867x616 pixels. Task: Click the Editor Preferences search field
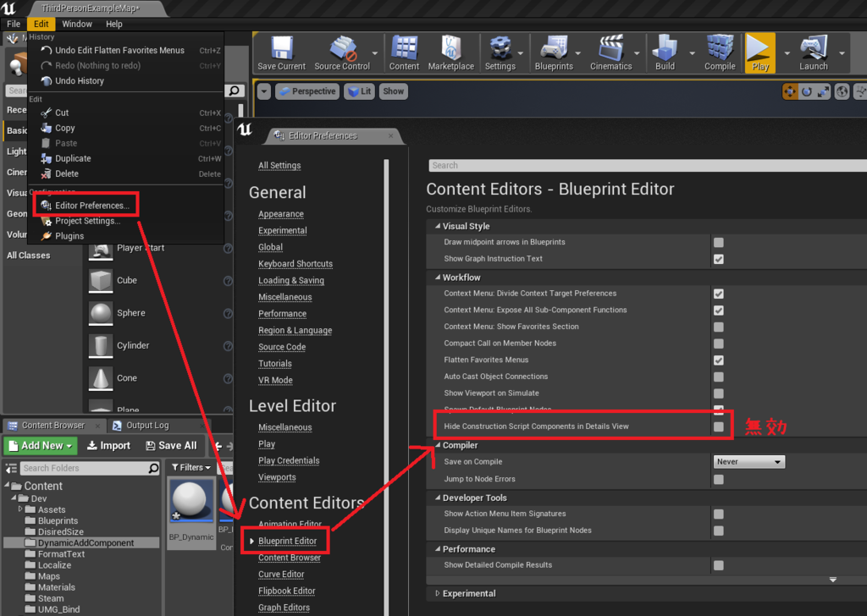point(648,165)
